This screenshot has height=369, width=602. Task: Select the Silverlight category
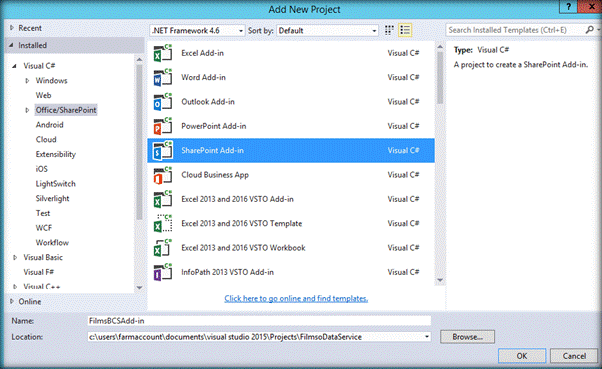tap(53, 199)
